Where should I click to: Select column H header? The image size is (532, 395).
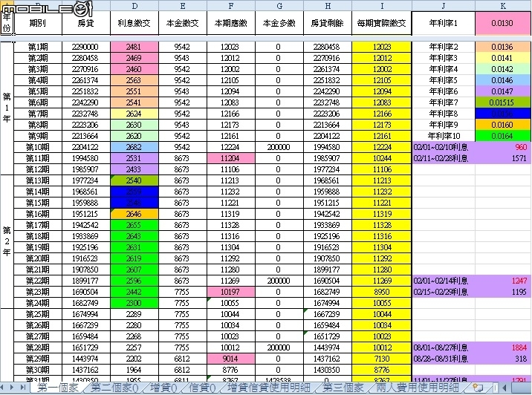coord(328,6)
